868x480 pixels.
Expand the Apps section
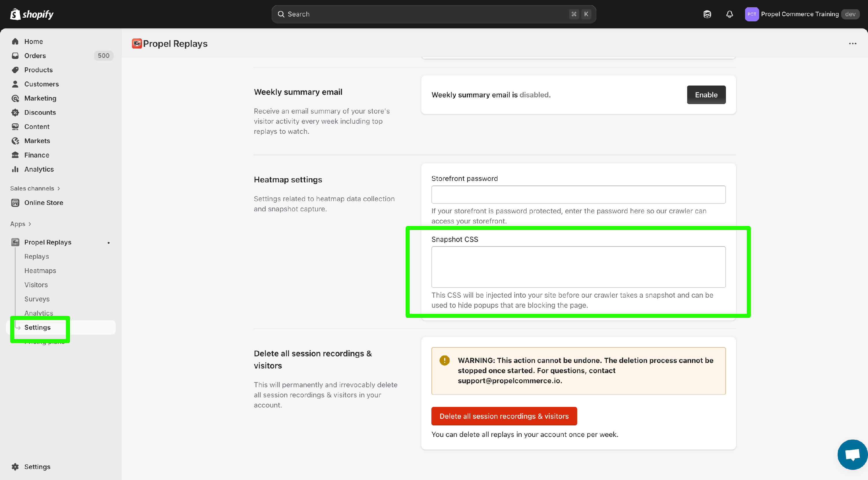coord(21,224)
